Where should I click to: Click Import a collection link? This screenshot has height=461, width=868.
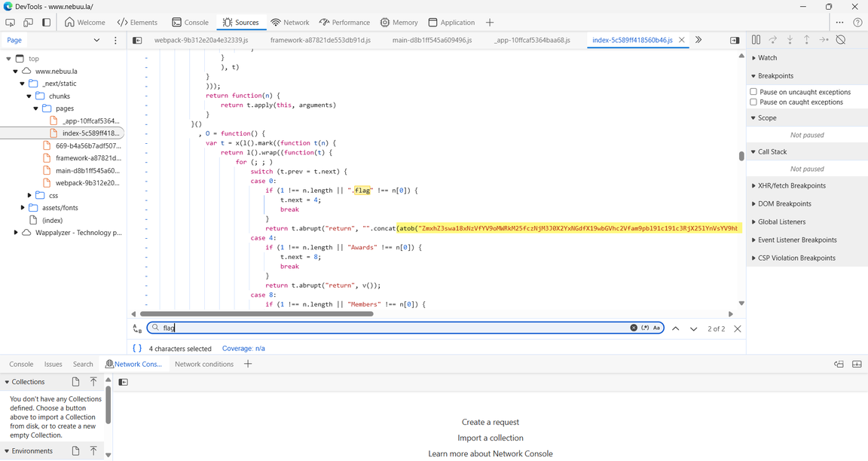(491, 438)
